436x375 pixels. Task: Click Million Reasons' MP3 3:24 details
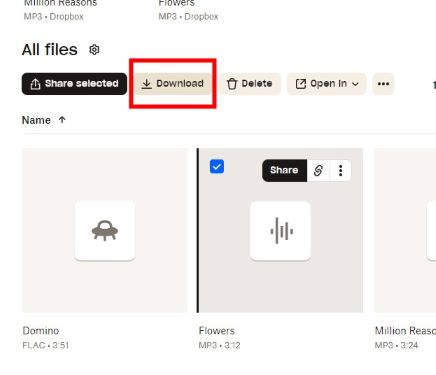(396, 345)
